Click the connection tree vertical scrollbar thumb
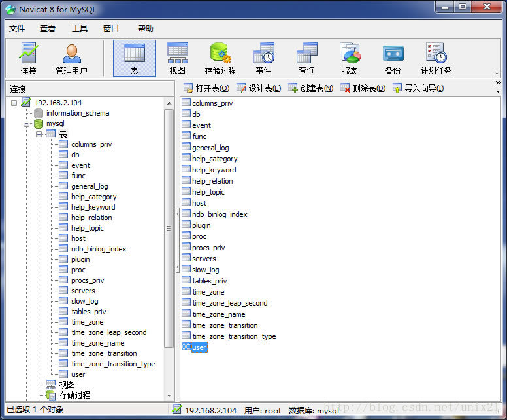Viewport: 507px width, 420px height. coord(169,229)
